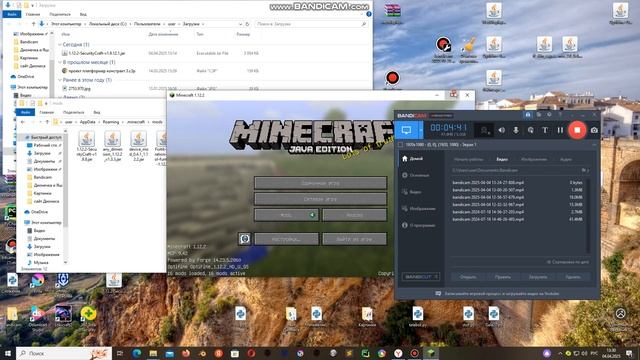640x360 pixels.
Task: Click Minecraft Одиночная игра button
Action: 320,183
